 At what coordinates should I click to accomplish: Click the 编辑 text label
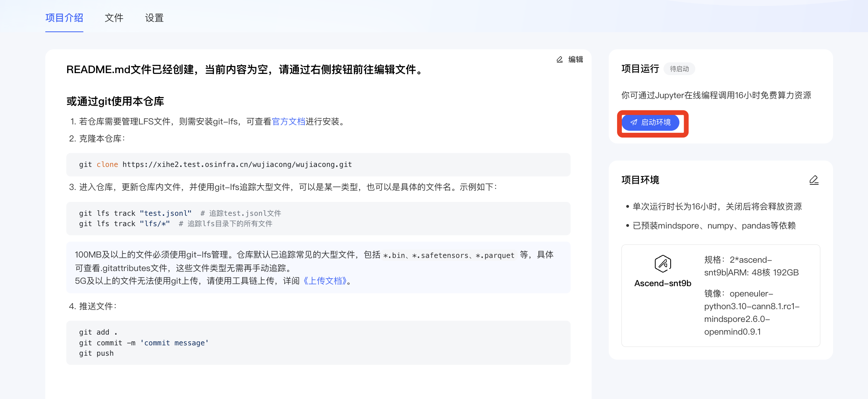575,60
